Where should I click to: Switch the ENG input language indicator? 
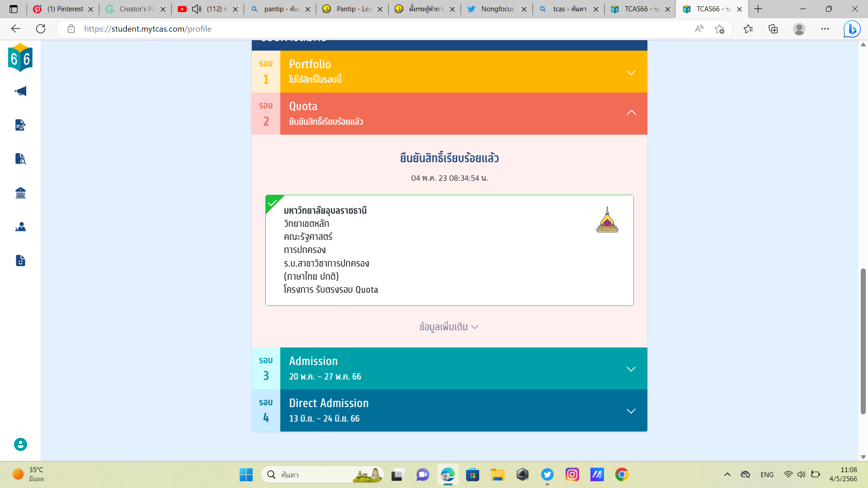(x=767, y=474)
